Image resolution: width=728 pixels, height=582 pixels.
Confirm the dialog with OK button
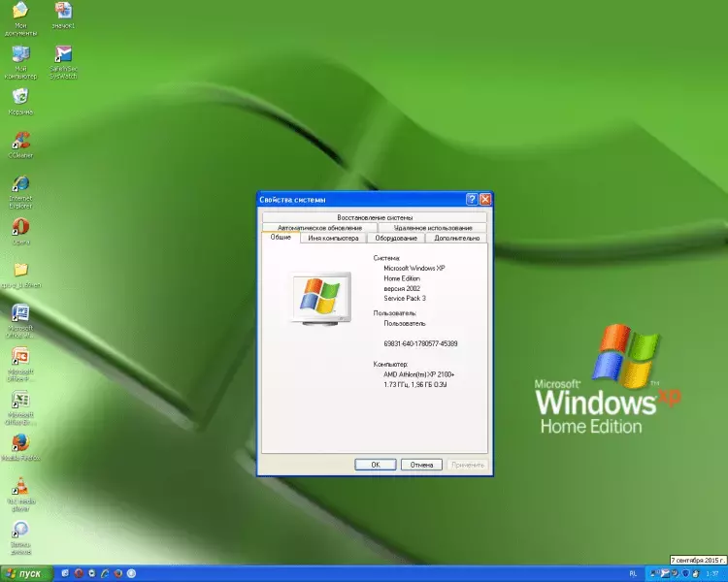pyautogui.click(x=375, y=465)
